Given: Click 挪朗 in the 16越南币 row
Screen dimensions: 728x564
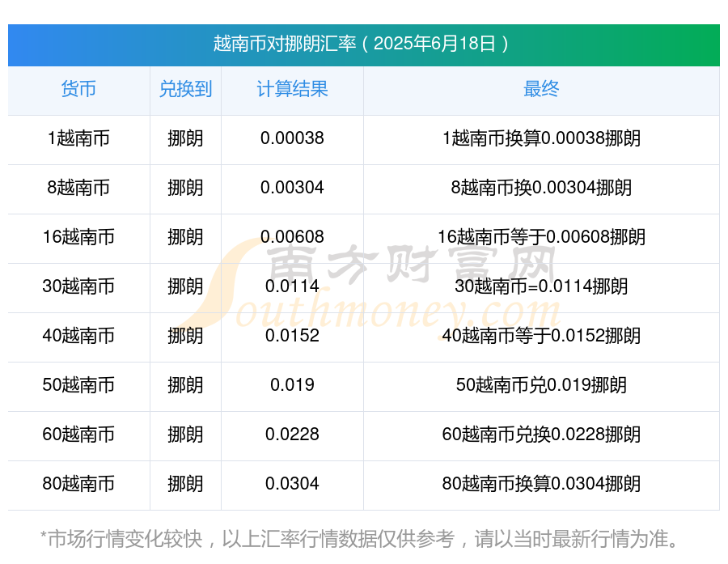Looking at the screenshot, I should coord(185,237).
